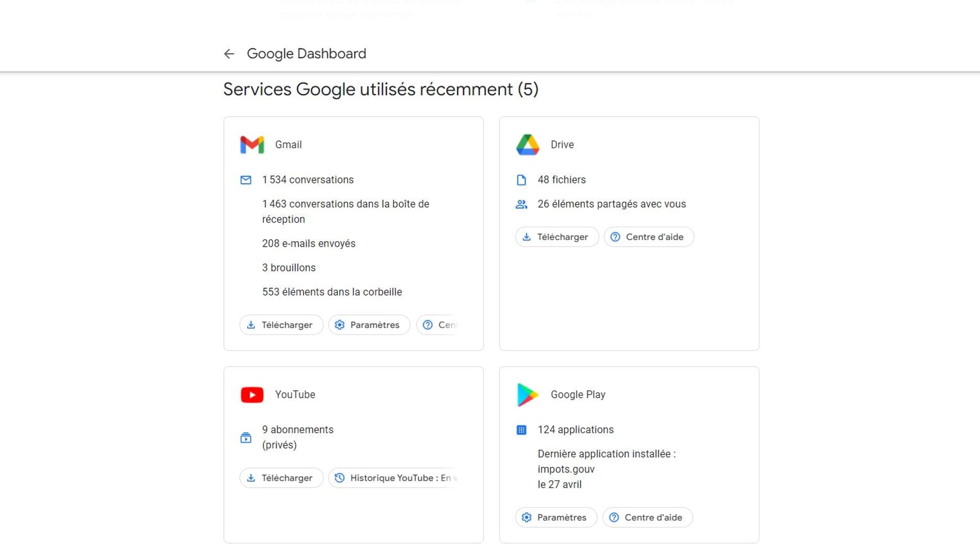Click the apps grid icon next to 124 applications
This screenshot has height=551, width=980.
tap(521, 429)
